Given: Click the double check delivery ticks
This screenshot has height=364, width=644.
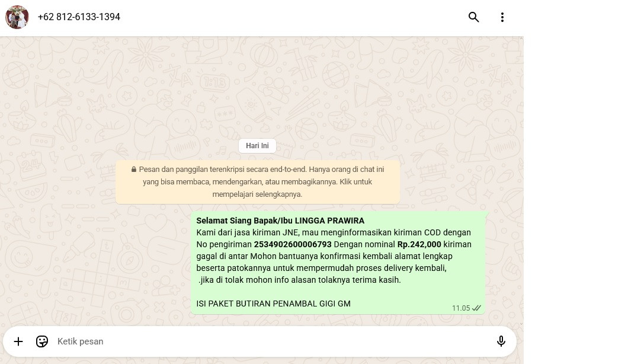Looking at the screenshot, I should point(476,308).
